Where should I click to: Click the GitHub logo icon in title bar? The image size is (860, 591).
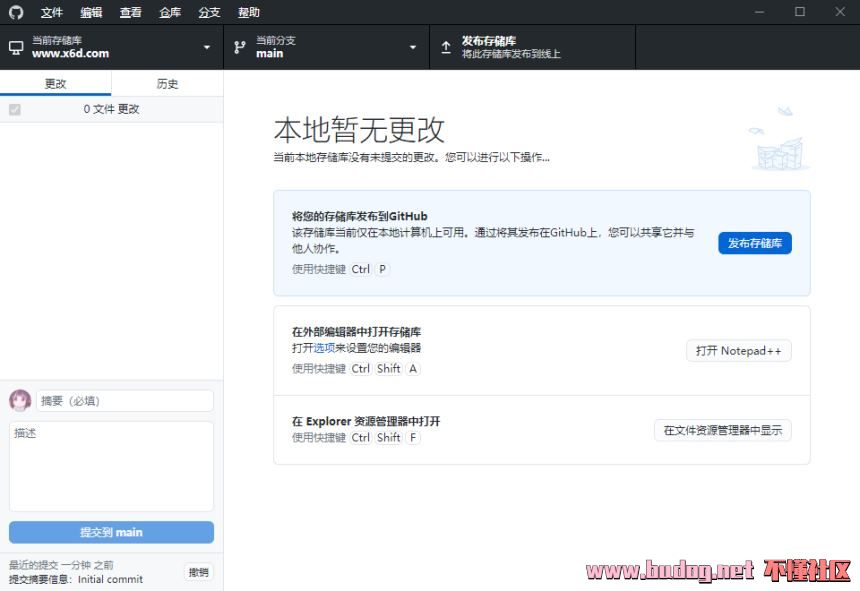coord(15,12)
